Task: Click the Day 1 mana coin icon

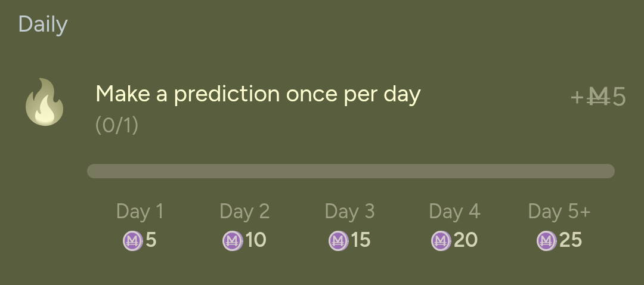Action: point(132,241)
